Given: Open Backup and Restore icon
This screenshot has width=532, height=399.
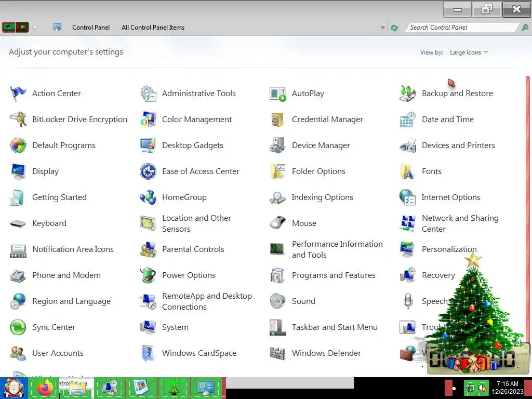Looking at the screenshot, I should click(408, 94).
